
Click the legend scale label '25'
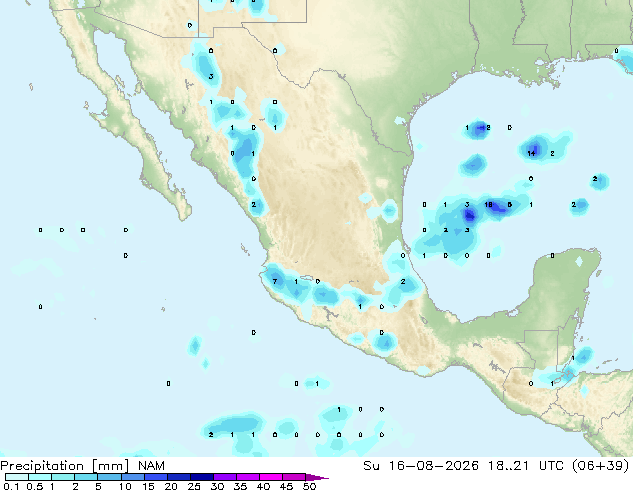coord(194,486)
